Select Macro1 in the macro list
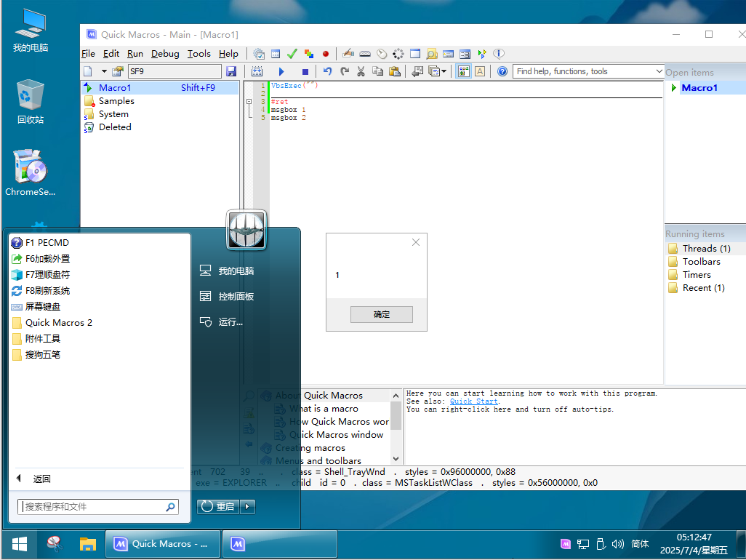This screenshot has height=560, width=746. coord(160,87)
